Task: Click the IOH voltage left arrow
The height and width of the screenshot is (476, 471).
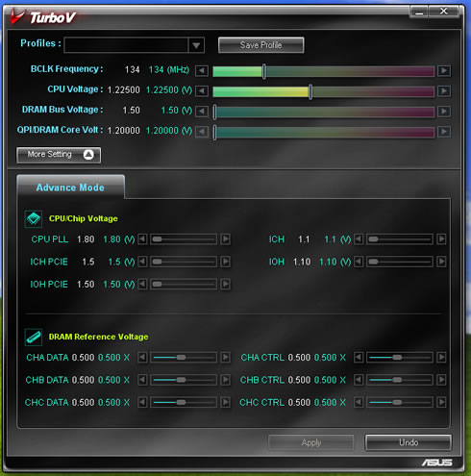Action: [359, 262]
